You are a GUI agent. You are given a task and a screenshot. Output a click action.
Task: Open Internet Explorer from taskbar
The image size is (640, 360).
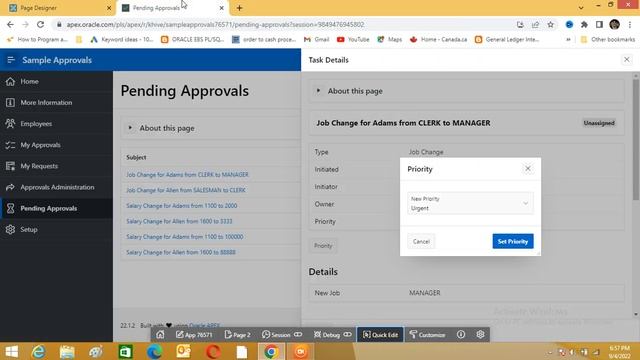coord(38,351)
